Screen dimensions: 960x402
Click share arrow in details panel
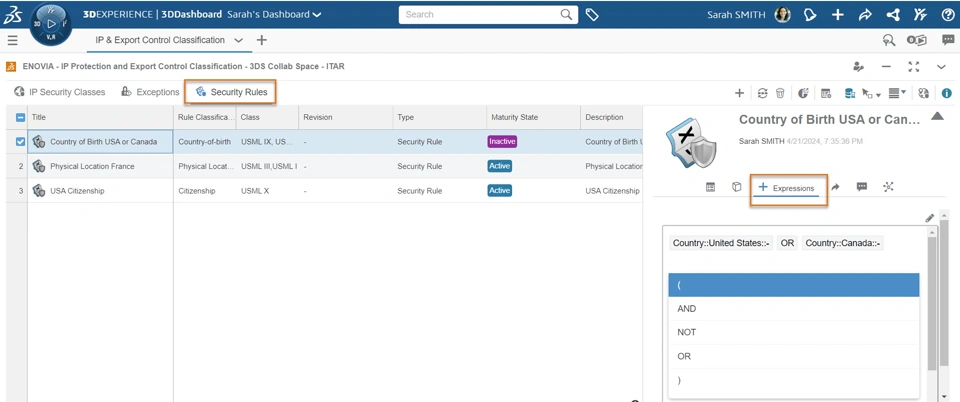(x=835, y=187)
